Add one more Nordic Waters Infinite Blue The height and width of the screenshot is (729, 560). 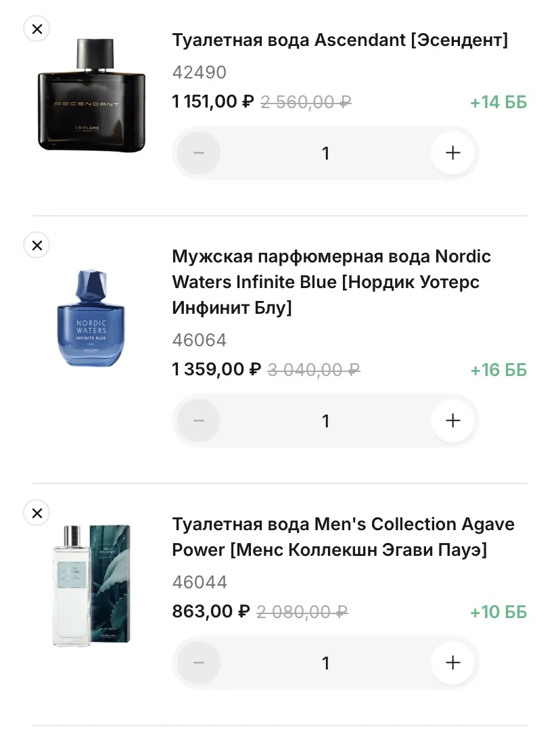point(452,421)
